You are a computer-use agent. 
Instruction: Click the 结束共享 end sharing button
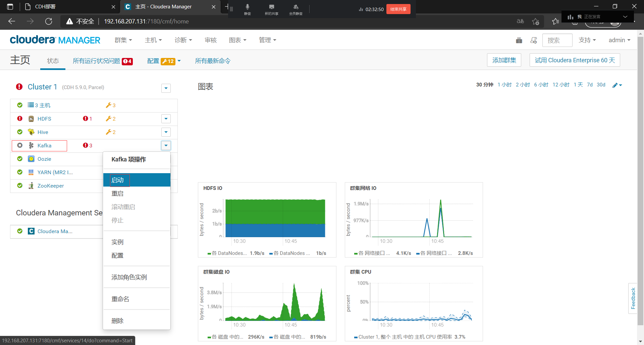[398, 9]
